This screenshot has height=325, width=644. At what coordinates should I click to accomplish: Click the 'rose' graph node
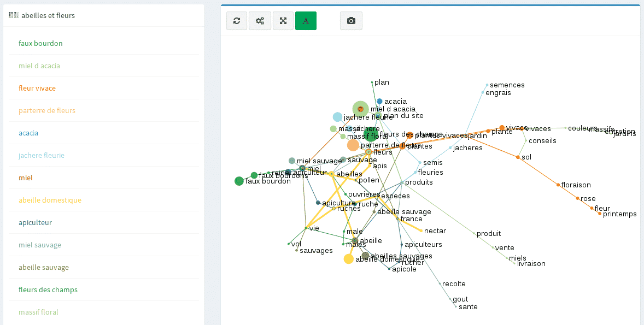[x=578, y=199]
